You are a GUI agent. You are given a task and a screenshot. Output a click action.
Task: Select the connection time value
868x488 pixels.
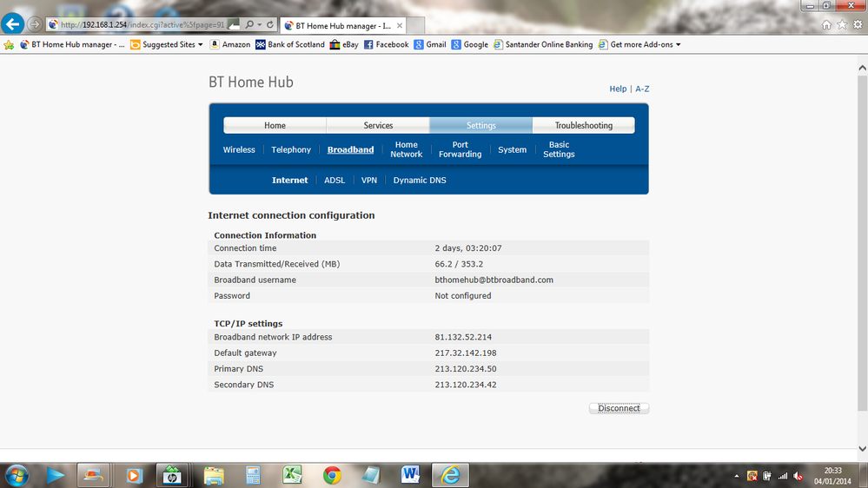tap(468, 248)
